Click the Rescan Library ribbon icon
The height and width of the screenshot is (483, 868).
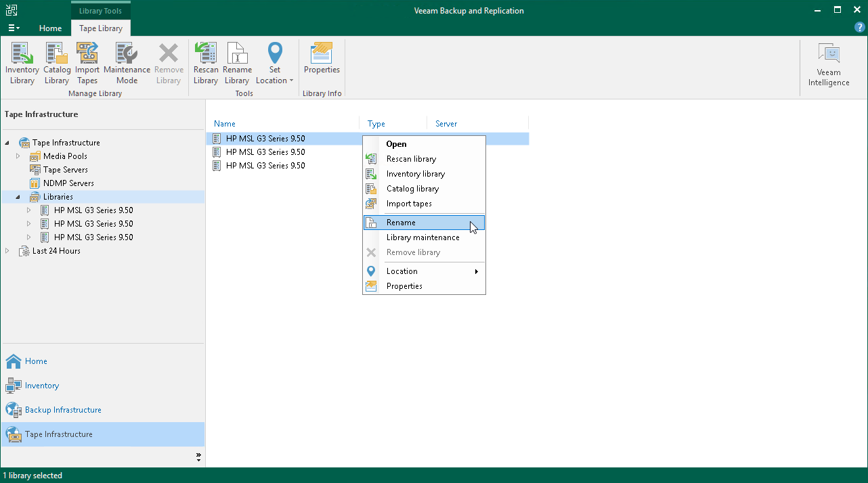coord(206,63)
